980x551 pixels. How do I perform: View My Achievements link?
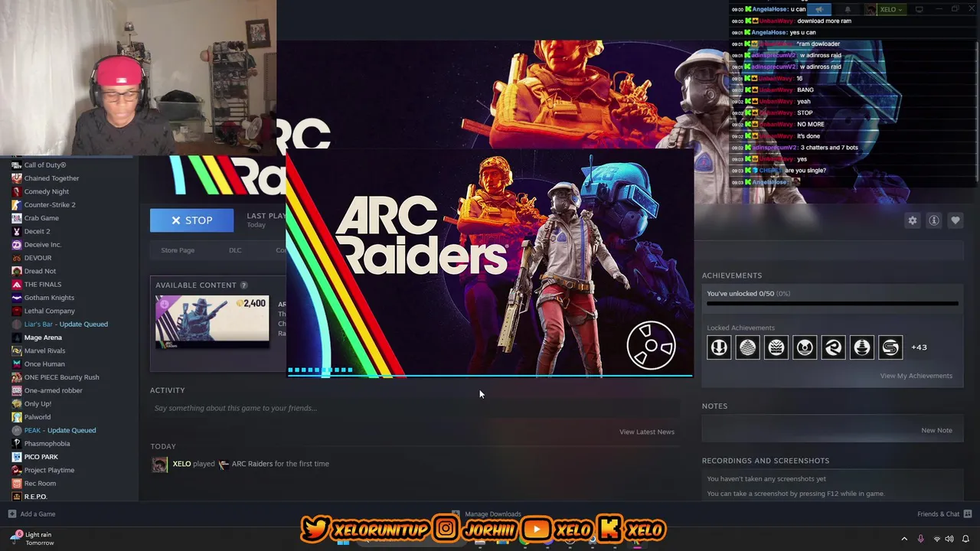(x=916, y=376)
